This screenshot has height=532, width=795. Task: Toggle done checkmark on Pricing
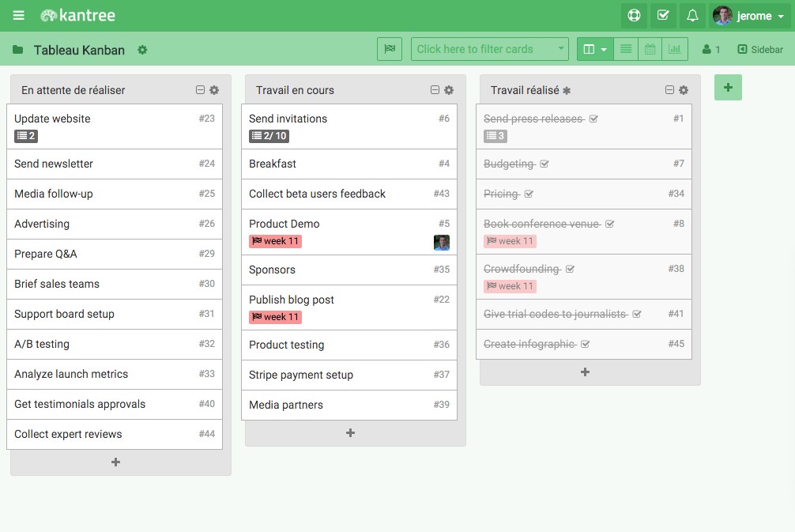click(529, 194)
